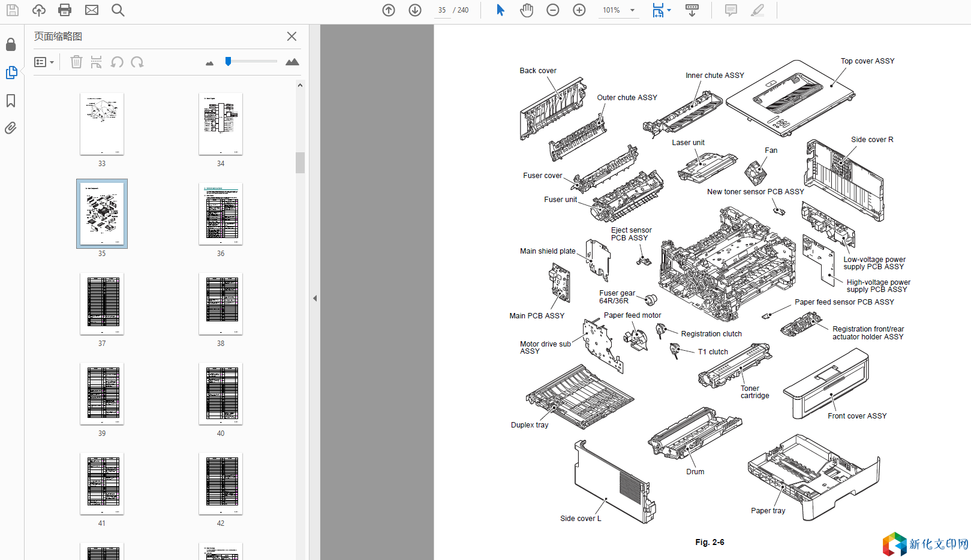Screen dimensions: 971x560
Task: Open the 101% zoom level dropdown
Action: click(x=632, y=10)
